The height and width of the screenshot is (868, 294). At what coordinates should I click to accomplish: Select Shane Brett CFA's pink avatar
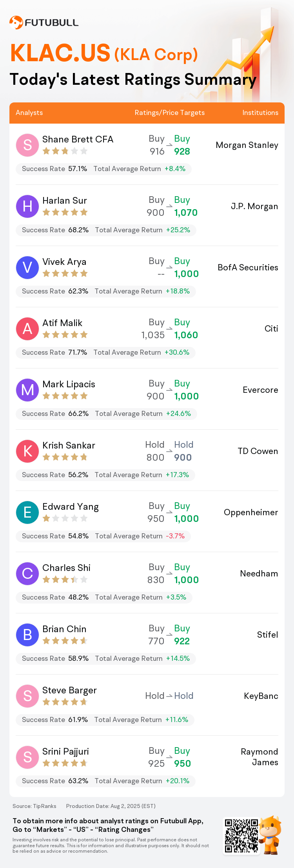tap(27, 145)
